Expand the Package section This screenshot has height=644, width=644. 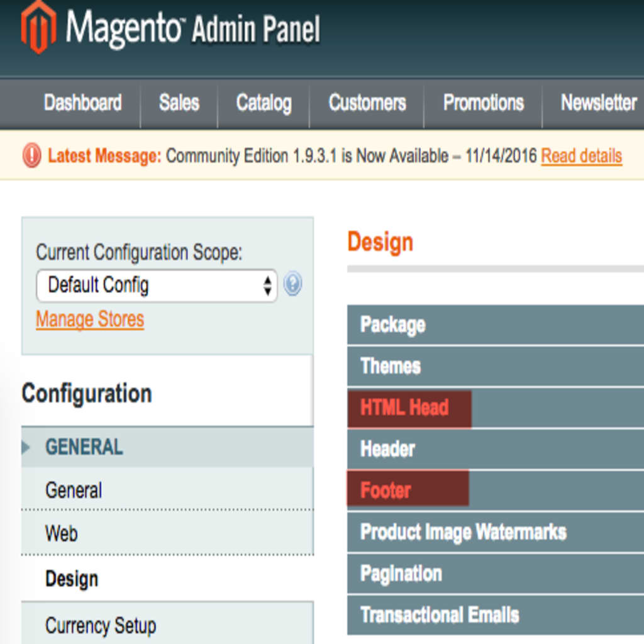point(496,325)
